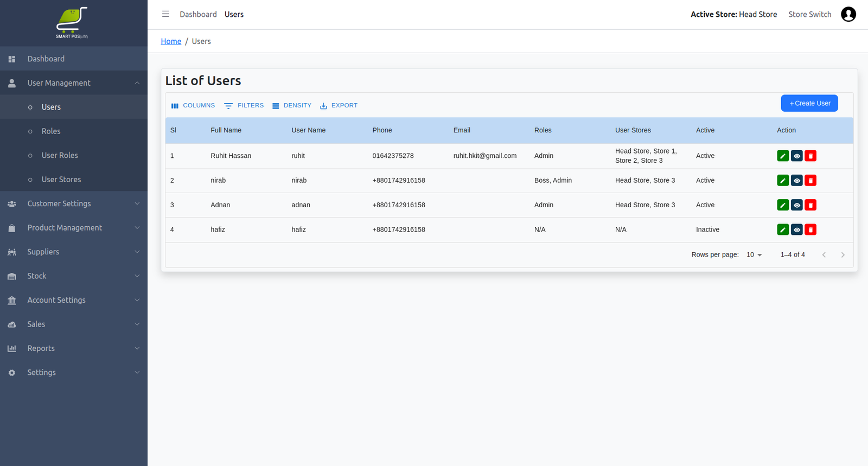Click the Store Switch link
This screenshot has width=868, height=466.
(x=809, y=14)
